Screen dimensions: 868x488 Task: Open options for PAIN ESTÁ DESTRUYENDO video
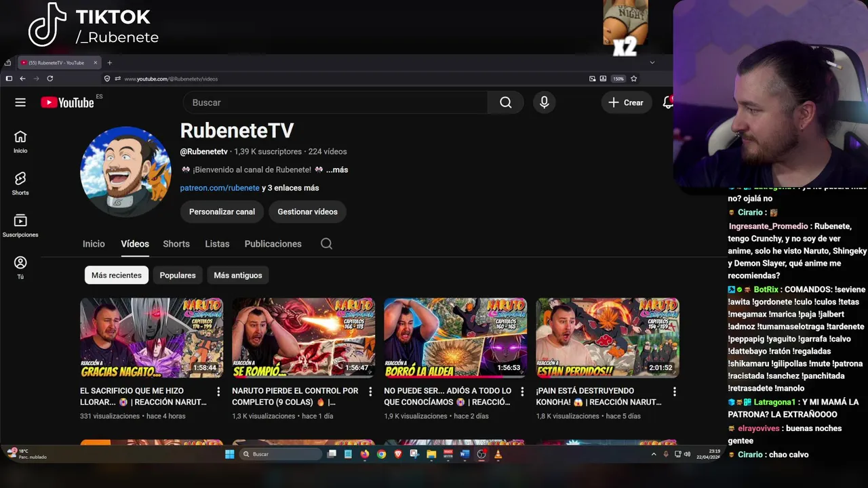(674, 391)
